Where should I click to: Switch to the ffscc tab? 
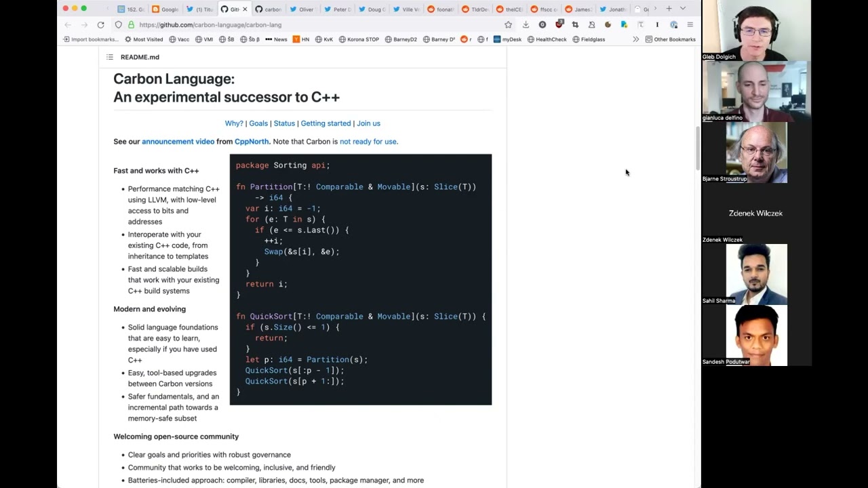tap(544, 9)
